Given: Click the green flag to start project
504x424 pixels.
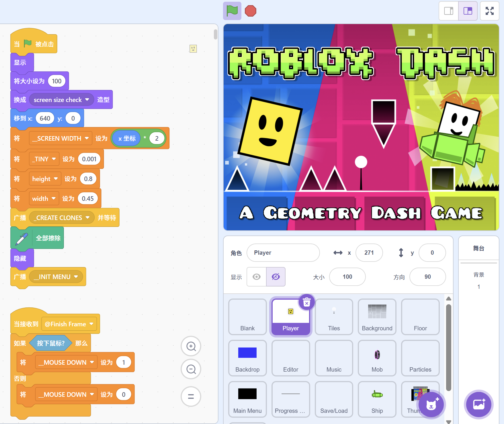Looking at the screenshot, I should point(232,11).
